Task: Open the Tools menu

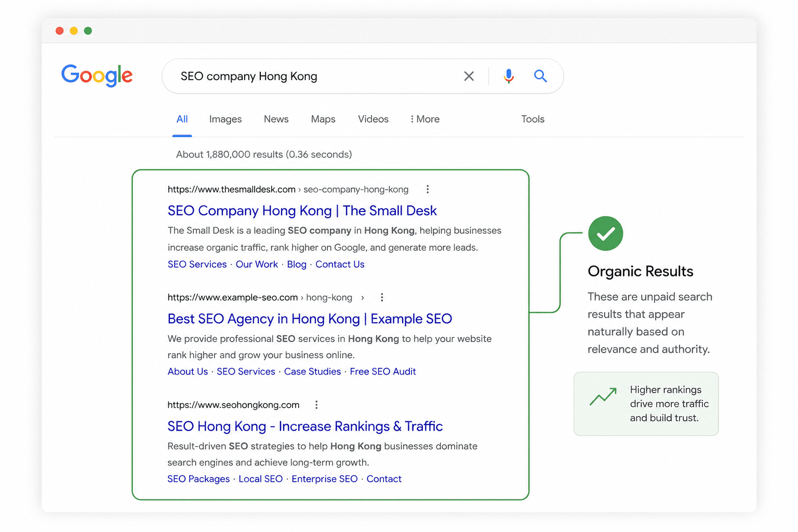Action: (533, 119)
